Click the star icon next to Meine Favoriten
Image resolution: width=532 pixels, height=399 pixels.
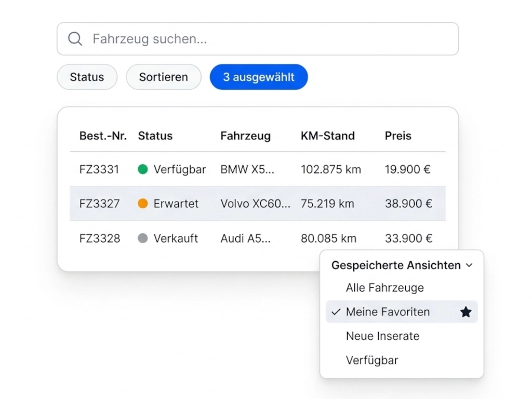[x=465, y=312]
